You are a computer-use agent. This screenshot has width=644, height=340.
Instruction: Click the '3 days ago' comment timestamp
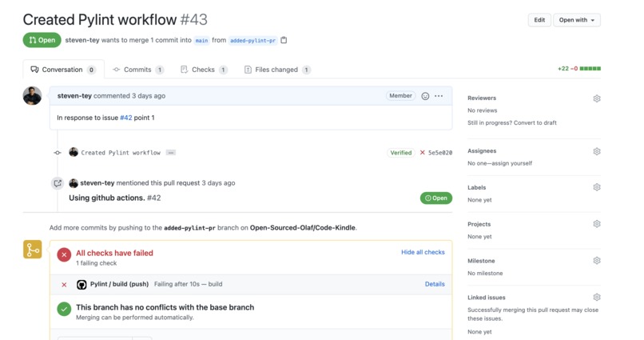click(x=149, y=96)
